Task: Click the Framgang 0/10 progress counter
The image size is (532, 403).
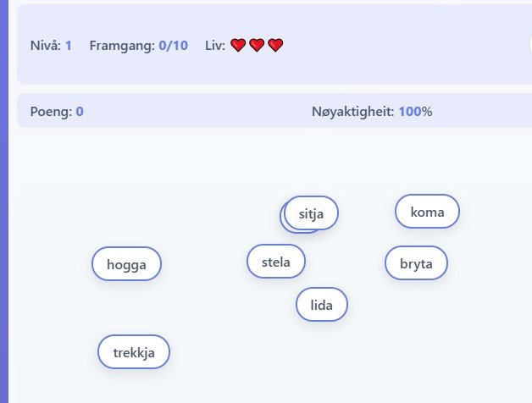Action: [x=173, y=45]
